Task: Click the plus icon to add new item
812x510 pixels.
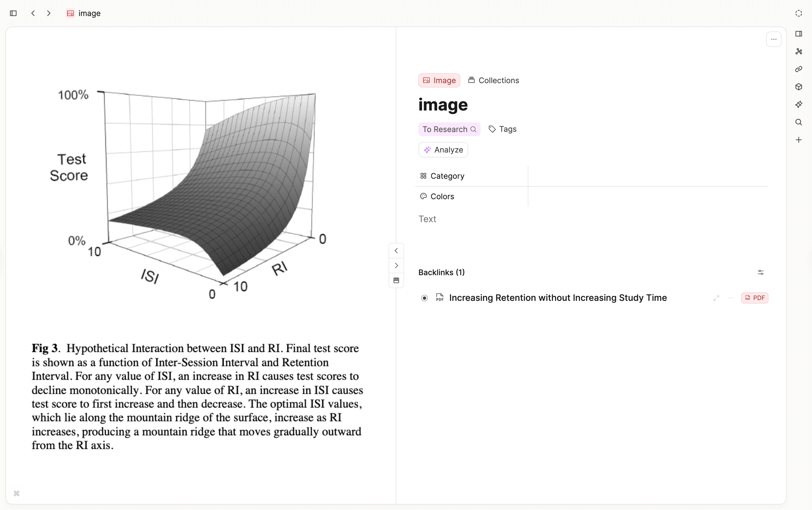Action: coord(798,140)
